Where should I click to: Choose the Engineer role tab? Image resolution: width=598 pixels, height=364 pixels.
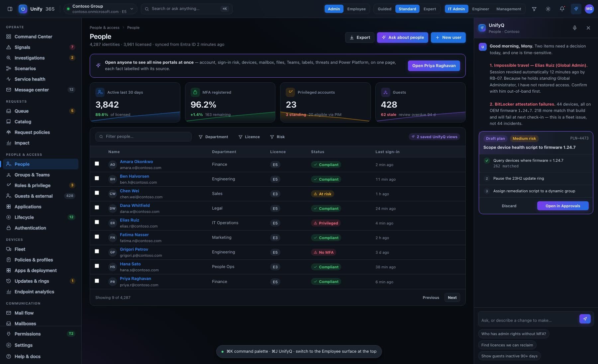480,9
